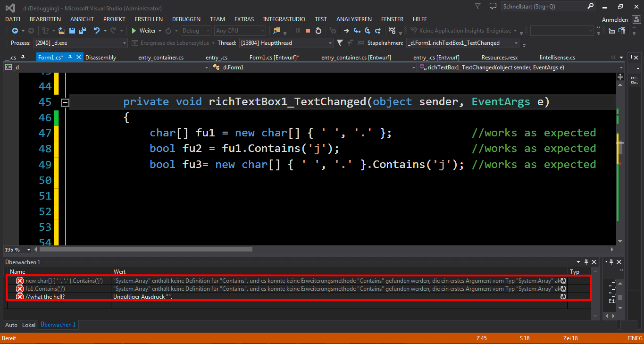Screen dimensions: 644x344
Task: Refresh the '//what the hell?' watch value
Action: click(563, 297)
